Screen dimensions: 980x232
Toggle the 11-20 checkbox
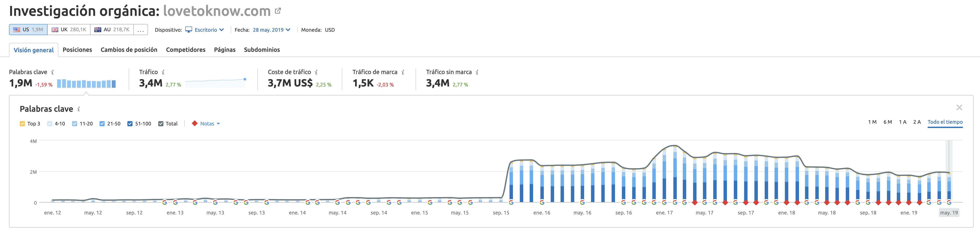point(75,124)
